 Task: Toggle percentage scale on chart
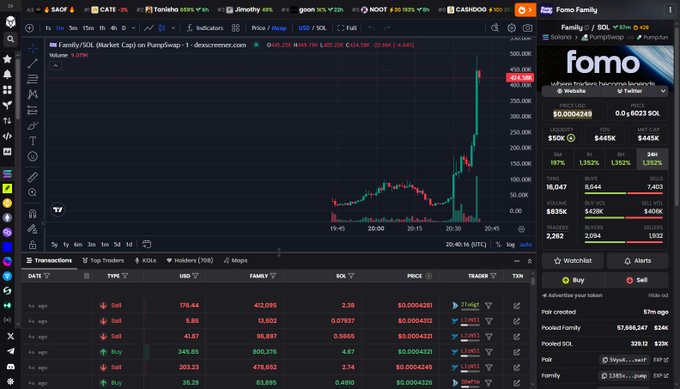coord(498,245)
